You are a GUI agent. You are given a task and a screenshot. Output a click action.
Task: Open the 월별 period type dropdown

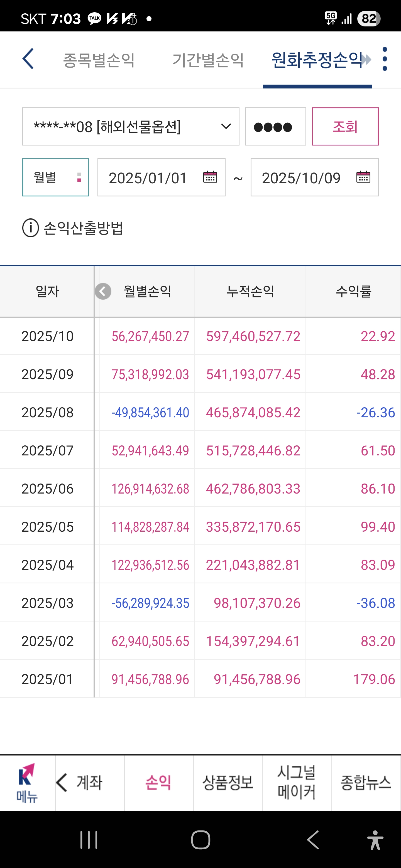56,177
